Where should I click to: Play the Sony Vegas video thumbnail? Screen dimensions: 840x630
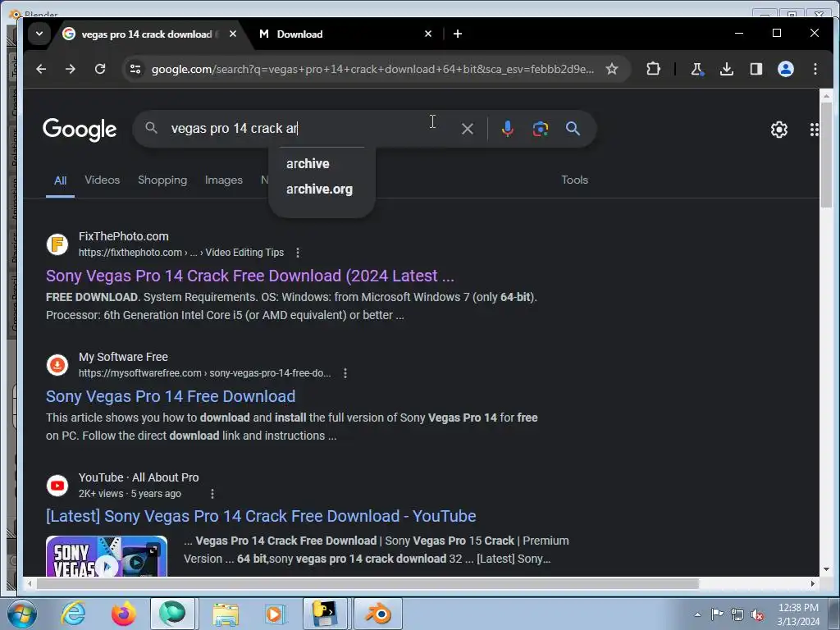point(107,557)
